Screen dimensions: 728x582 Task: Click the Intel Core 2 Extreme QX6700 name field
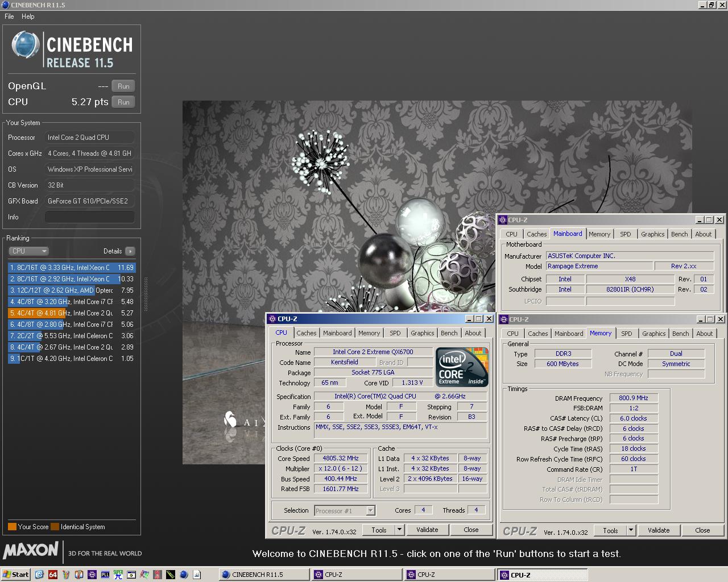point(373,352)
